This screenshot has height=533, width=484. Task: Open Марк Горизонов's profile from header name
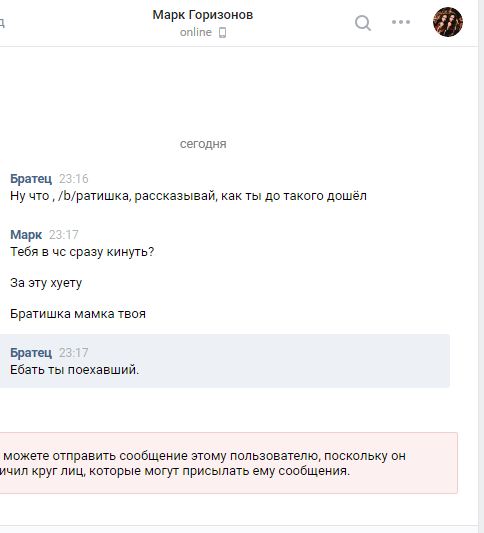(x=203, y=15)
